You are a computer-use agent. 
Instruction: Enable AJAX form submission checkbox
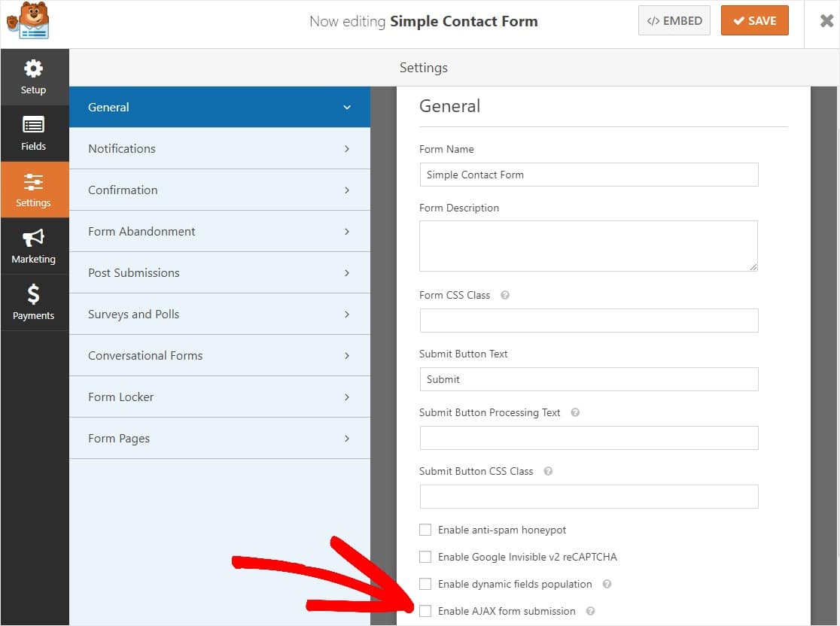coord(425,611)
